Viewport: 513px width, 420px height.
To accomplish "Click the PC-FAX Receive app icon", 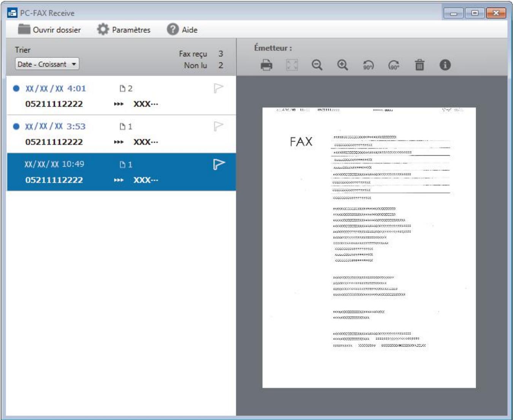I will coord(12,13).
